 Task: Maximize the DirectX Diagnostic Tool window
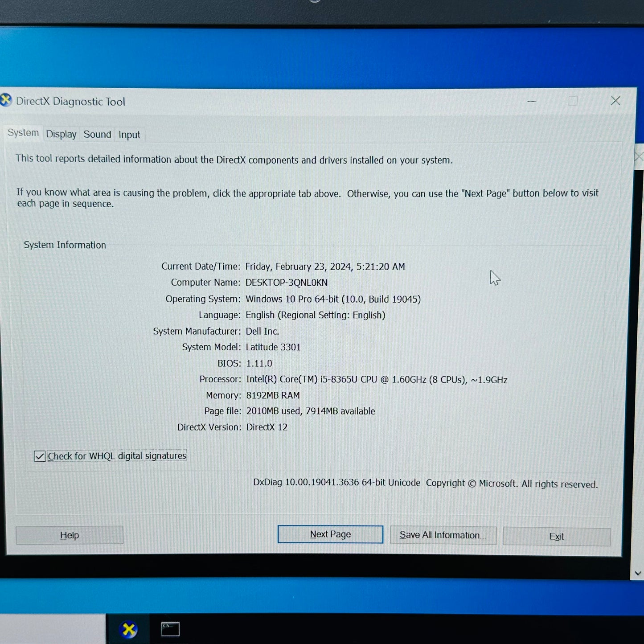[x=572, y=101]
